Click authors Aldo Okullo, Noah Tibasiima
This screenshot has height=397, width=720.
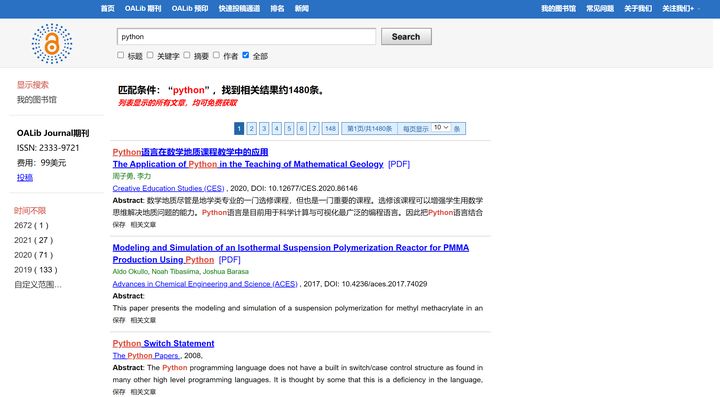click(x=180, y=271)
